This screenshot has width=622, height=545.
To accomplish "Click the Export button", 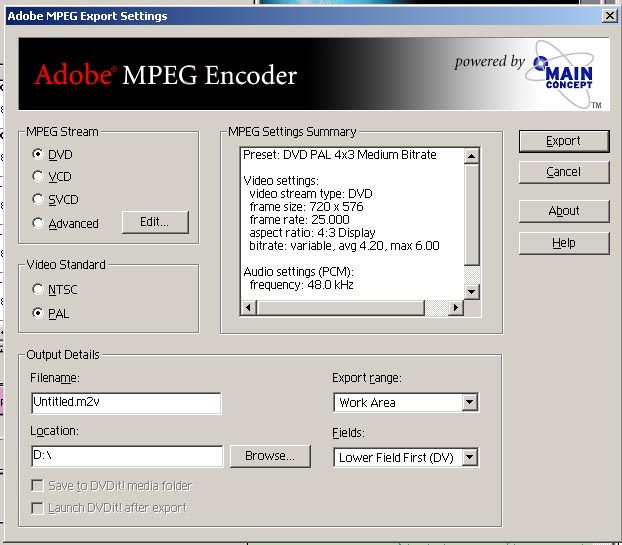I will click(564, 141).
